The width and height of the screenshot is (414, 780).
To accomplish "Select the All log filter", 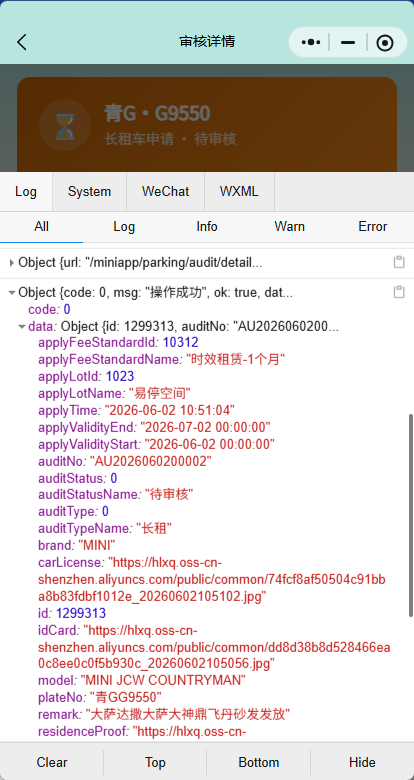I will point(41,227).
